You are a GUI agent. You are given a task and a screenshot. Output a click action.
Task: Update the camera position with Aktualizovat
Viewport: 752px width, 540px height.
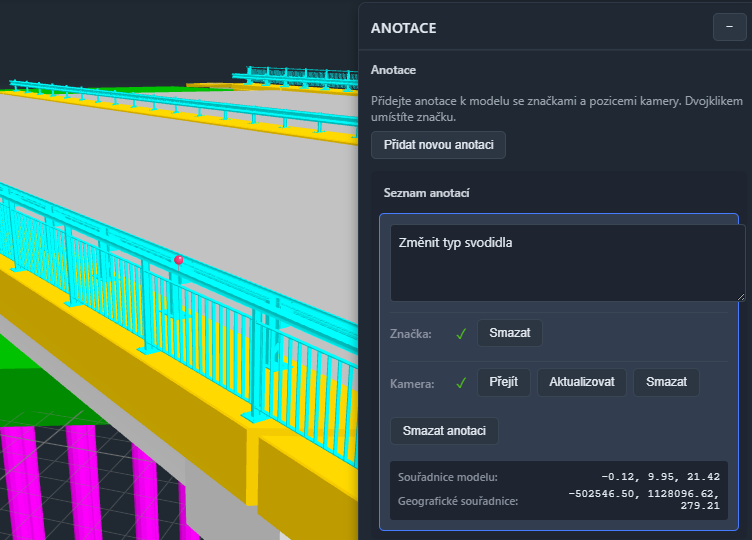[x=581, y=382]
